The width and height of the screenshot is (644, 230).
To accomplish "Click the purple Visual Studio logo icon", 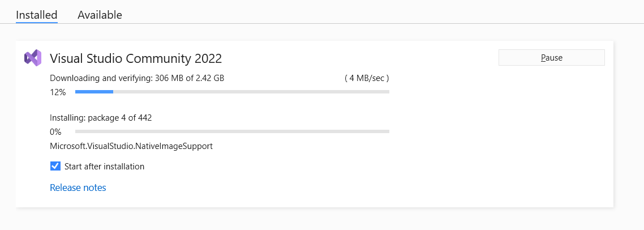I will tap(33, 58).
